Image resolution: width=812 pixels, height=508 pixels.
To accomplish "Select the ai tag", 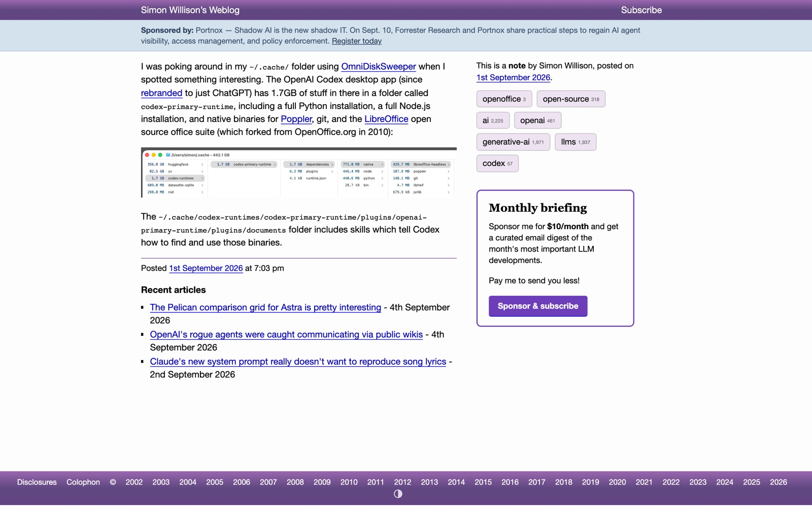I will pyautogui.click(x=493, y=120).
